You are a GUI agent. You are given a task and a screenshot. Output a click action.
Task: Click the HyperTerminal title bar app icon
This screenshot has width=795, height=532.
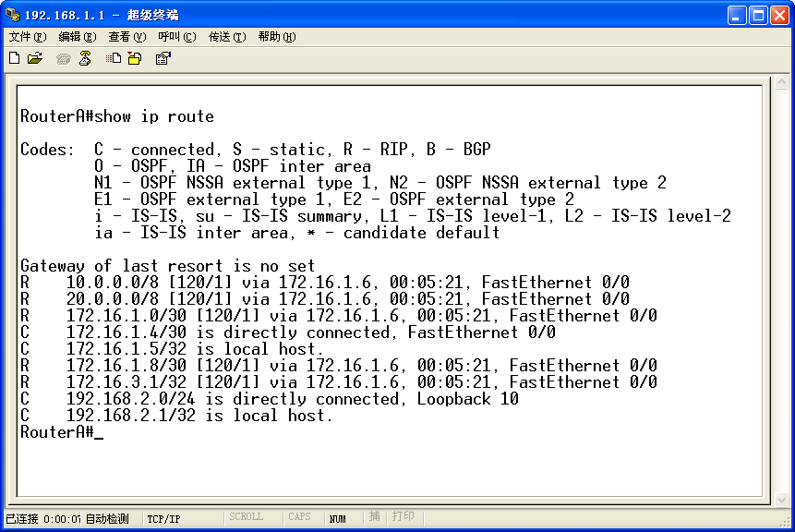pos(12,15)
